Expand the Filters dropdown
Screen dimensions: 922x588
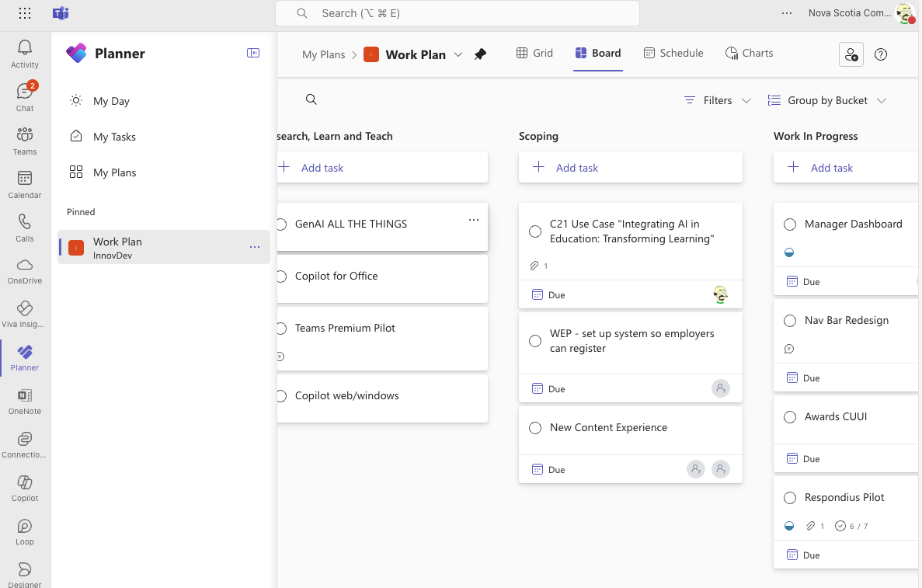click(717, 100)
